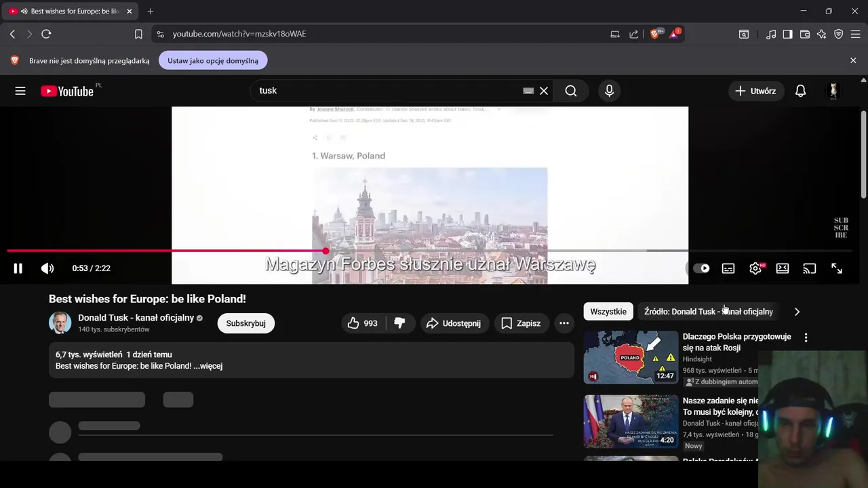Open Brave Shields lion icon
The width and height of the screenshot is (868, 488).
click(655, 34)
